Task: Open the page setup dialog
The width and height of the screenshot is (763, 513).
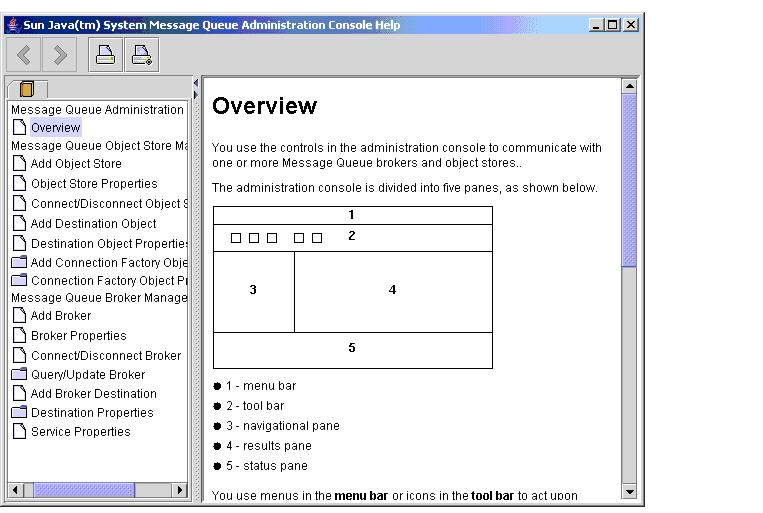Action: [142, 55]
